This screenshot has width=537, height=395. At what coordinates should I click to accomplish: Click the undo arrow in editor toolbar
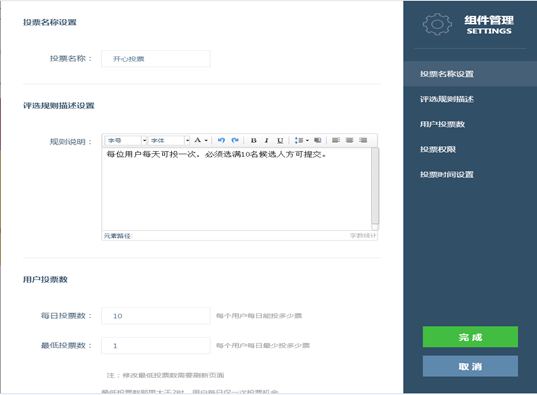[x=221, y=140]
